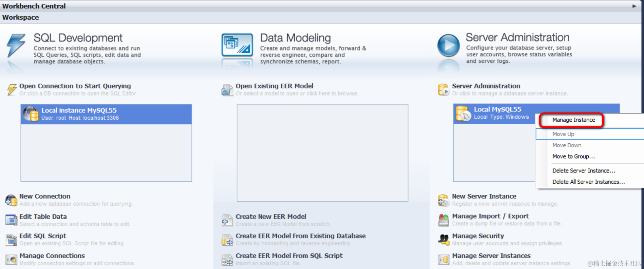This screenshot has width=644, height=269.
Task: Click the Server Administration action link
Action: tap(486, 86)
